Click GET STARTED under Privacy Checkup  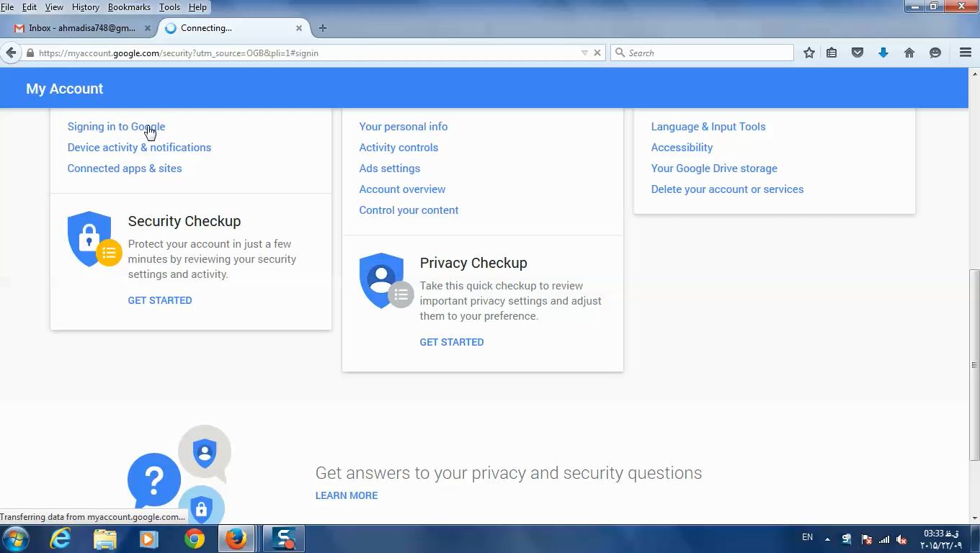[452, 342]
